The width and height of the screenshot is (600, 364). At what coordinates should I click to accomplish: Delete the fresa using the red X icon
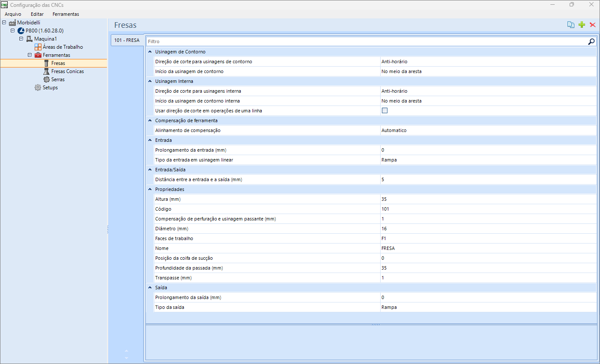593,25
